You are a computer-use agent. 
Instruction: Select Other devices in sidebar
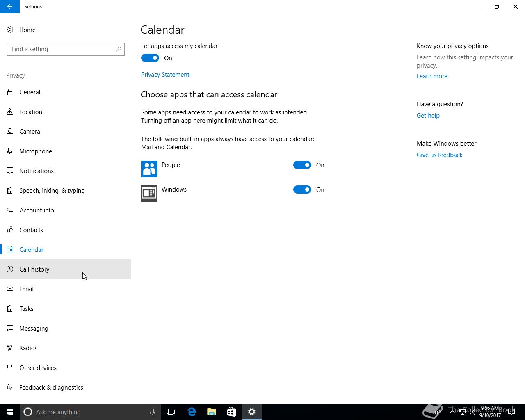coord(65,367)
